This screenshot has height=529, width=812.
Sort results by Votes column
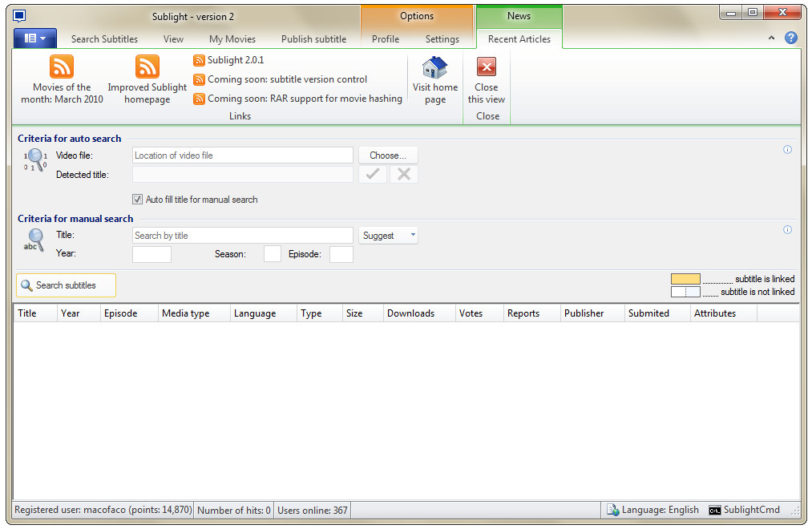[x=479, y=313]
